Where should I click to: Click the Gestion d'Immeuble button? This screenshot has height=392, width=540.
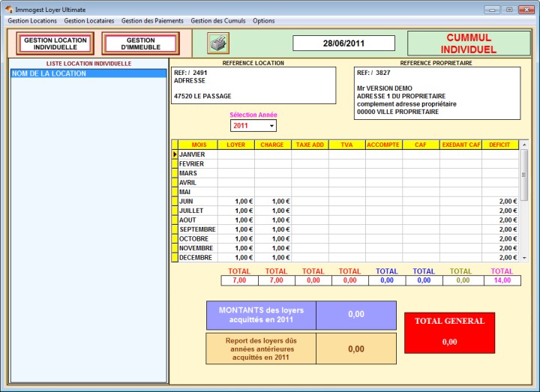point(140,43)
